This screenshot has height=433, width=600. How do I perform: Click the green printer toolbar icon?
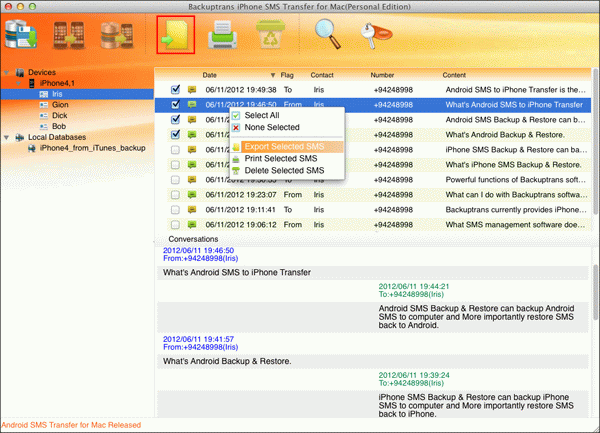(222, 35)
